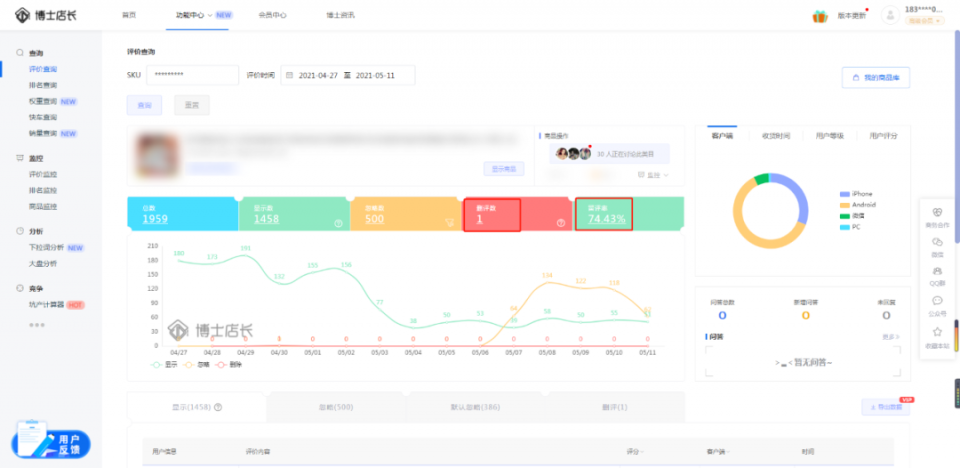The width and height of the screenshot is (960, 468).
Task: Click the 公众号 icon in right sidebar
Action: coord(937,301)
